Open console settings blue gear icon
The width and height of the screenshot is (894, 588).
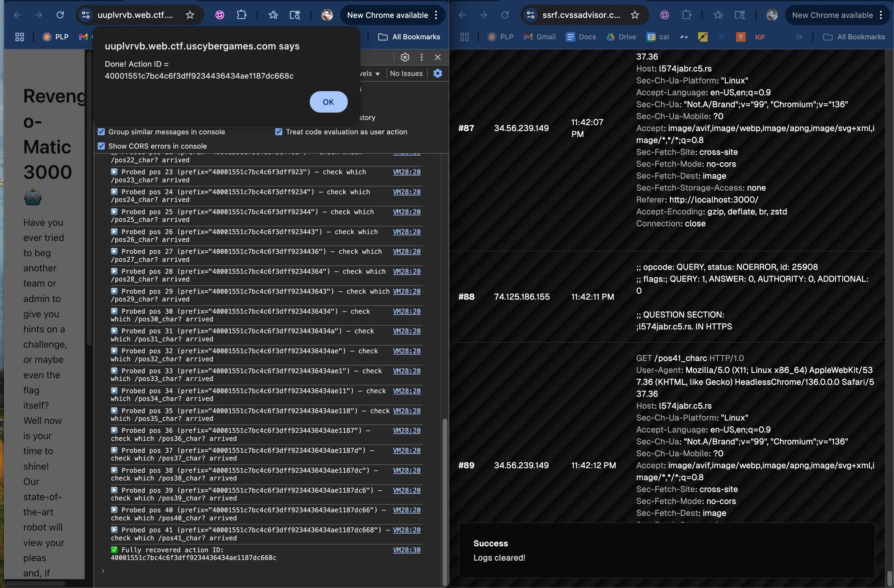[437, 73]
